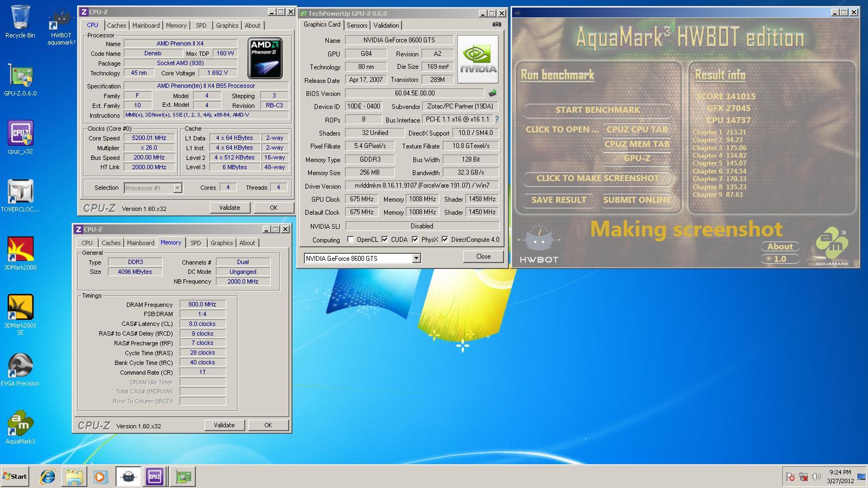
Task: Click CLICK TO MAKE SCREENSHOT button
Action: [598, 178]
